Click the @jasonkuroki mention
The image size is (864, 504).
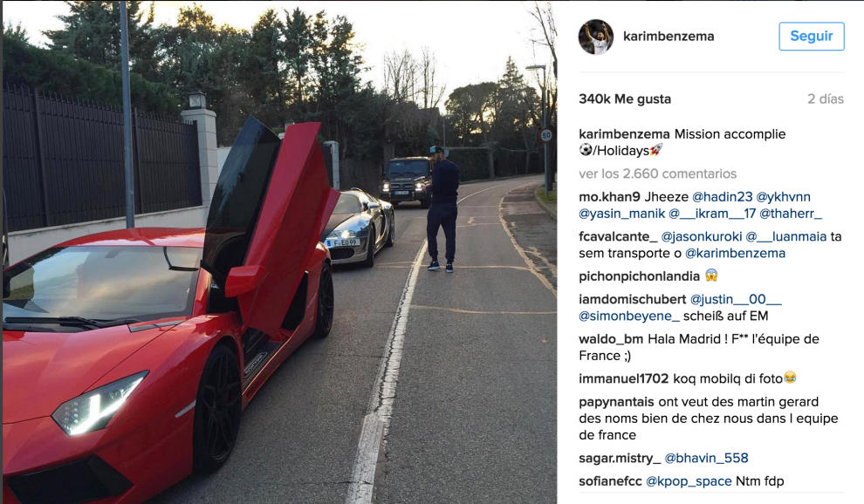click(x=702, y=236)
